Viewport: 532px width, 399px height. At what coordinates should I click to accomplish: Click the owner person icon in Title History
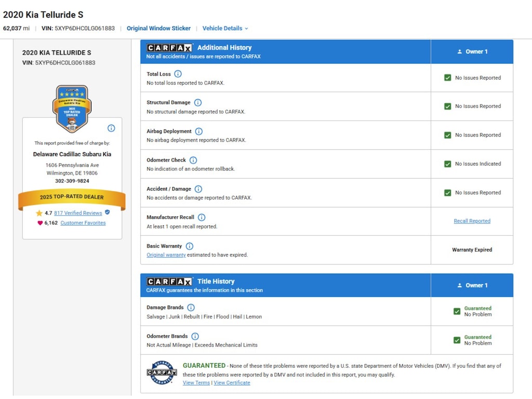[x=460, y=285]
